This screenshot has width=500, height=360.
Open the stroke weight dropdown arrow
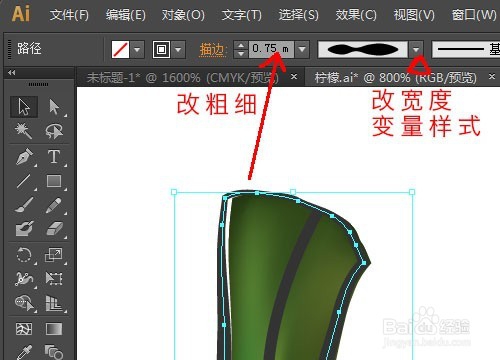pyautogui.click(x=302, y=49)
